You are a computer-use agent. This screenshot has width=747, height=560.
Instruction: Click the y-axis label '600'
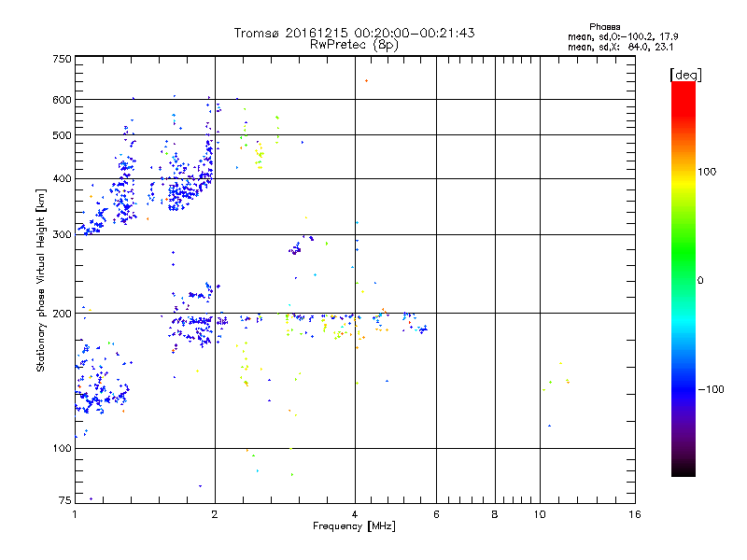click(63, 100)
